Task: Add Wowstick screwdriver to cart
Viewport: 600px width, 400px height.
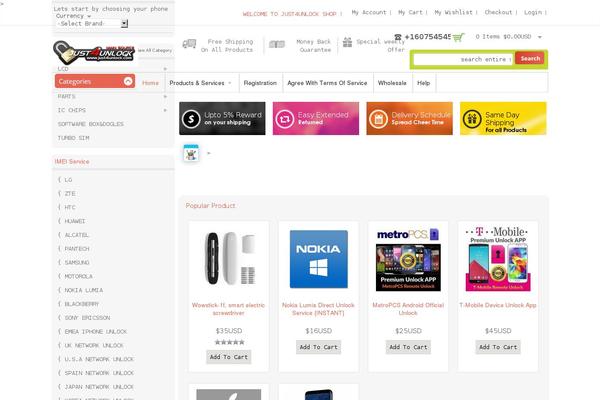Action: [x=229, y=357]
